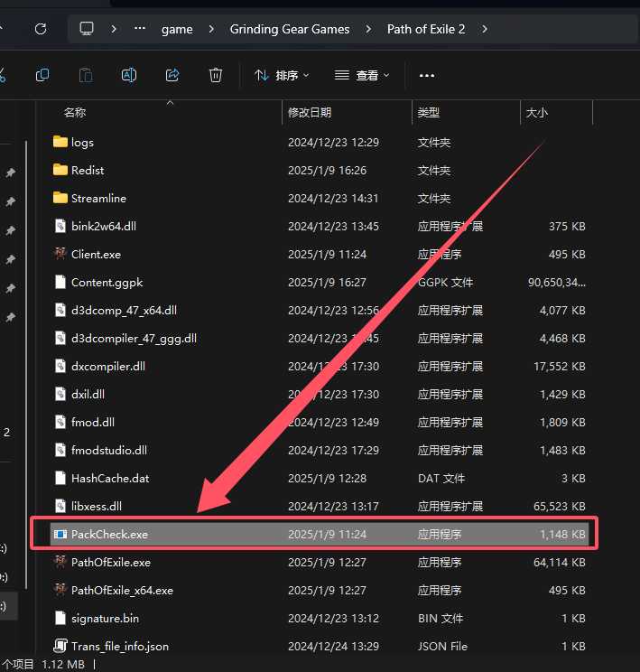Screen dimensions: 640x672
Task: Click the Rename icon in toolbar
Action: pyautogui.click(x=129, y=76)
